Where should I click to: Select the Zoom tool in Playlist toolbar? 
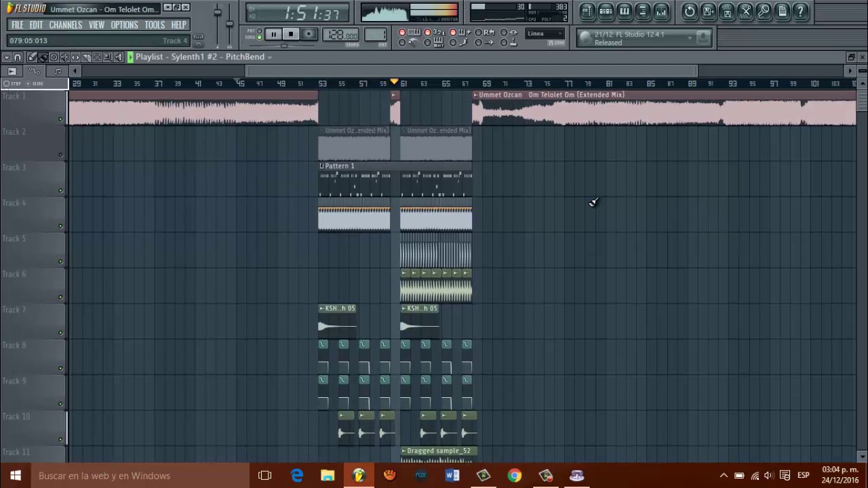(108, 58)
